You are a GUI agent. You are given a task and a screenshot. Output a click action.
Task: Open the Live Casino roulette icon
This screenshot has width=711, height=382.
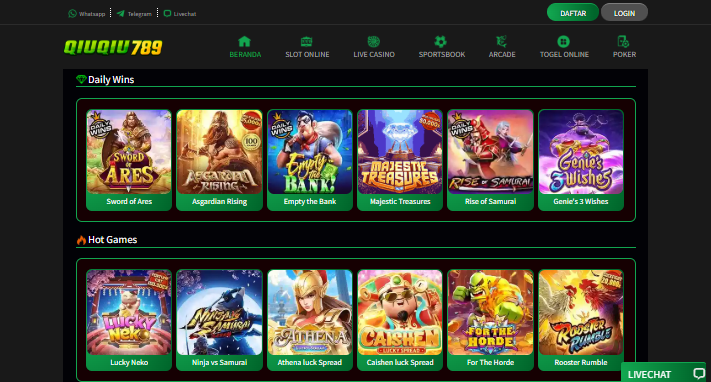tap(374, 42)
